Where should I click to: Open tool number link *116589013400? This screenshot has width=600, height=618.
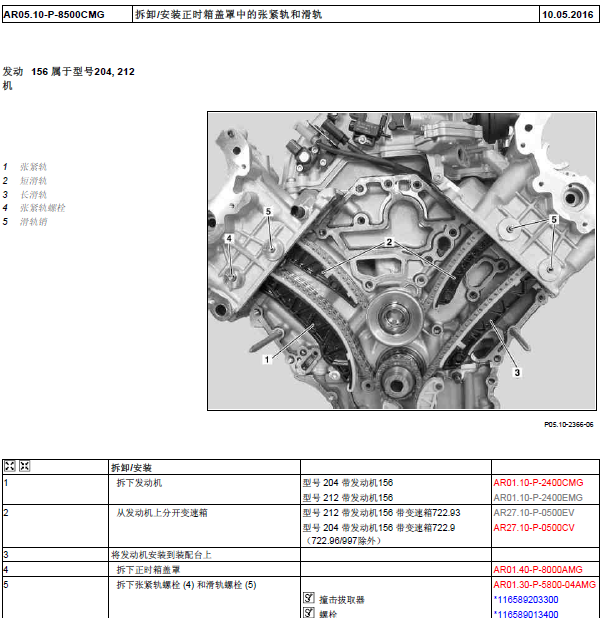pos(526,614)
